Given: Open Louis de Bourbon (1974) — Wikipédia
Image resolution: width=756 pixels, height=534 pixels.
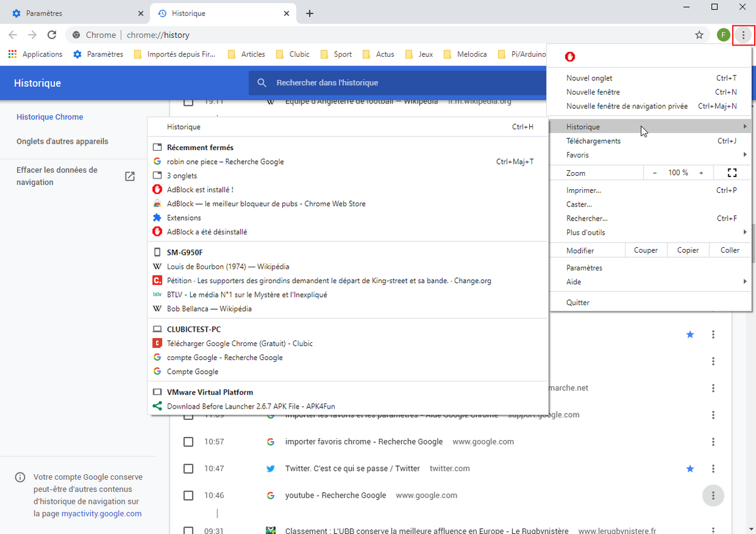Looking at the screenshot, I should click(348, 267).
